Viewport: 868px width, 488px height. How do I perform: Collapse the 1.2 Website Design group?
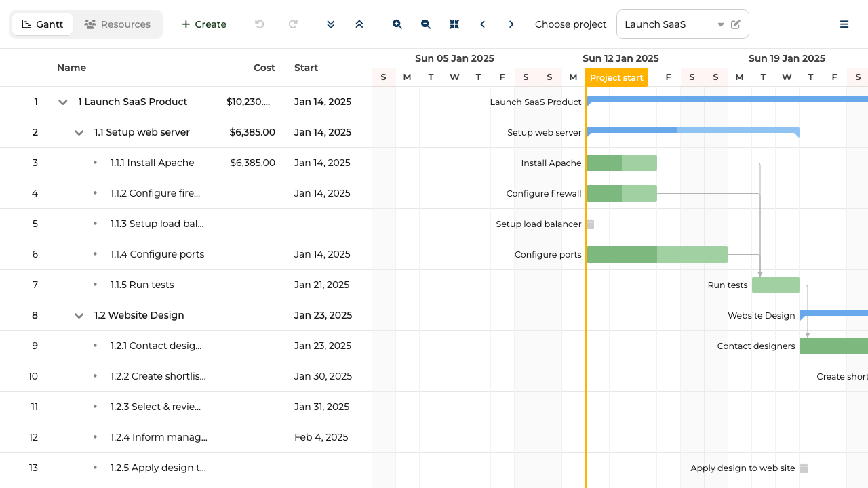click(x=79, y=316)
